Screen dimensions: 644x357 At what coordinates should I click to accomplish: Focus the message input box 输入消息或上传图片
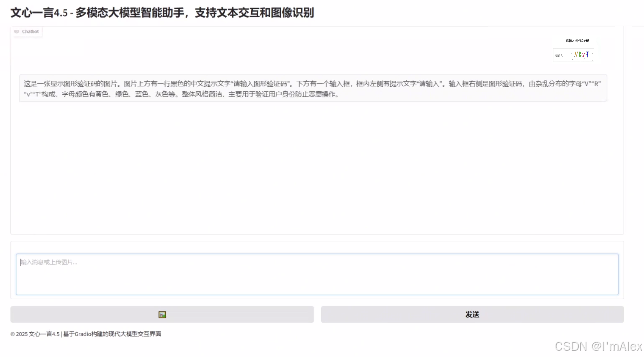317,274
